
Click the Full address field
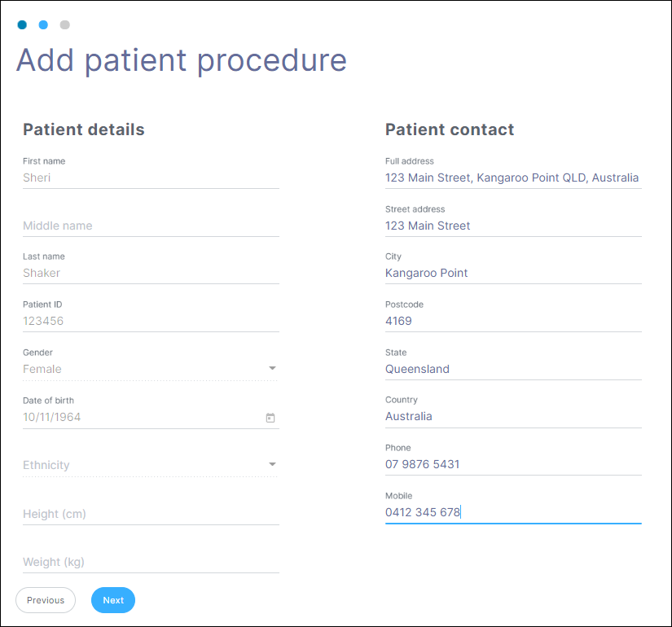pyautogui.click(x=512, y=178)
